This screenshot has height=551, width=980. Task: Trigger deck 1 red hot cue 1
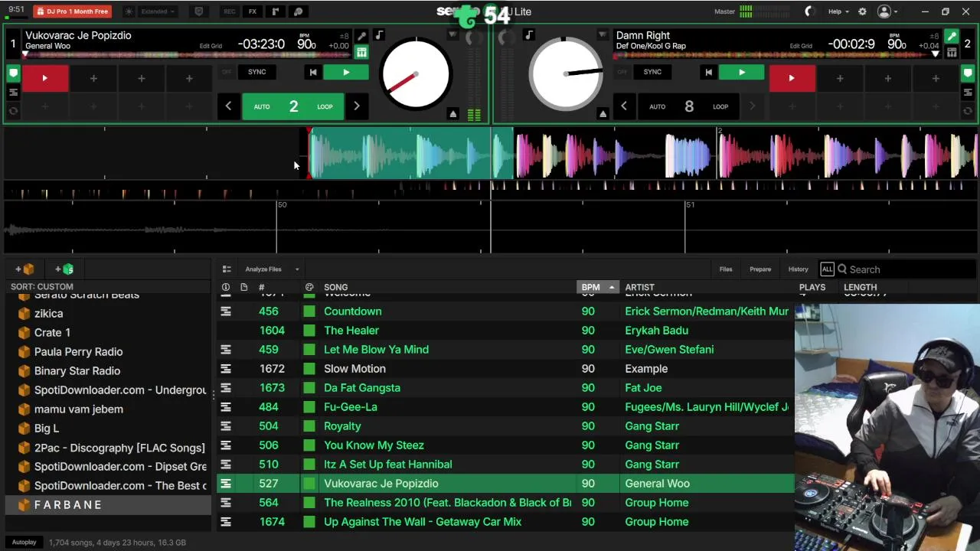coord(44,78)
